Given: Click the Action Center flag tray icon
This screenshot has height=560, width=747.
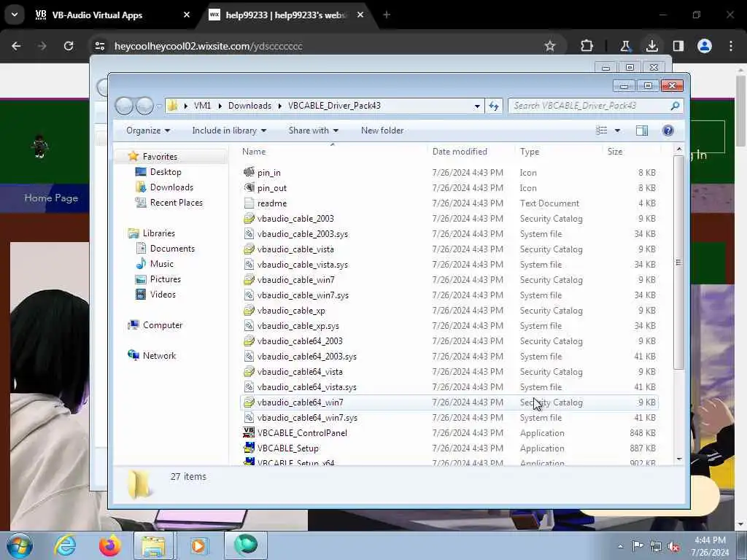Looking at the screenshot, I should pos(638,546).
